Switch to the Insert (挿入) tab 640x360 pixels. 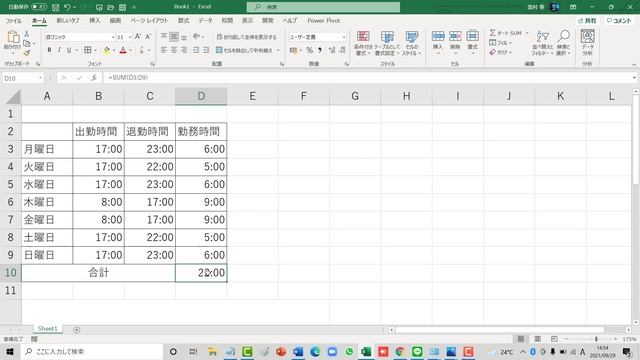click(95, 21)
